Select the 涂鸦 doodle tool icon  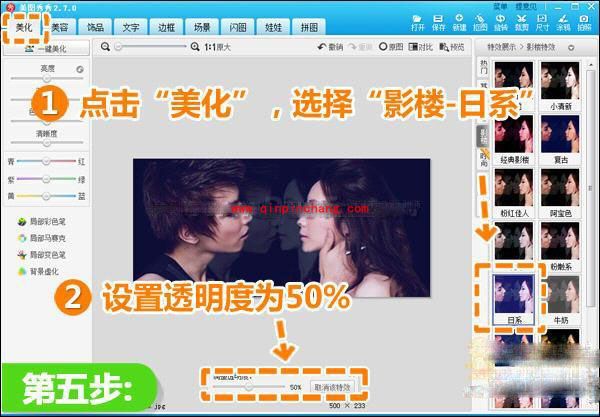[x=563, y=23]
